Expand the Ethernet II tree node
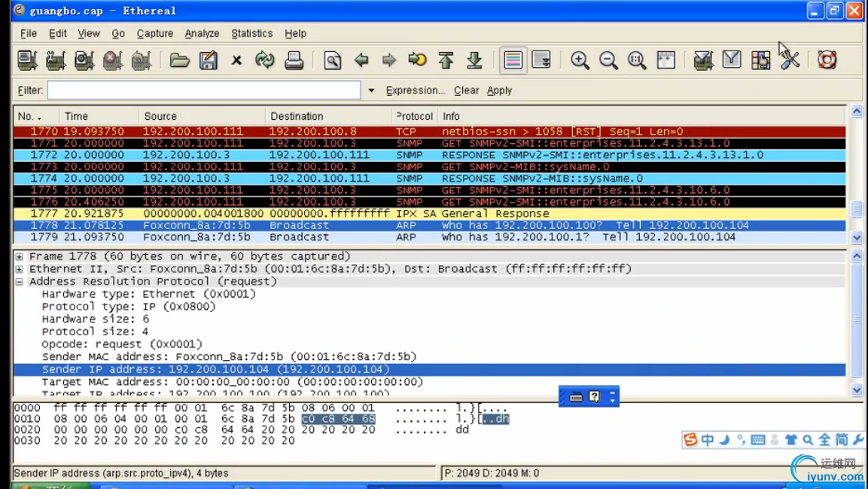 pyautogui.click(x=20, y=269)
